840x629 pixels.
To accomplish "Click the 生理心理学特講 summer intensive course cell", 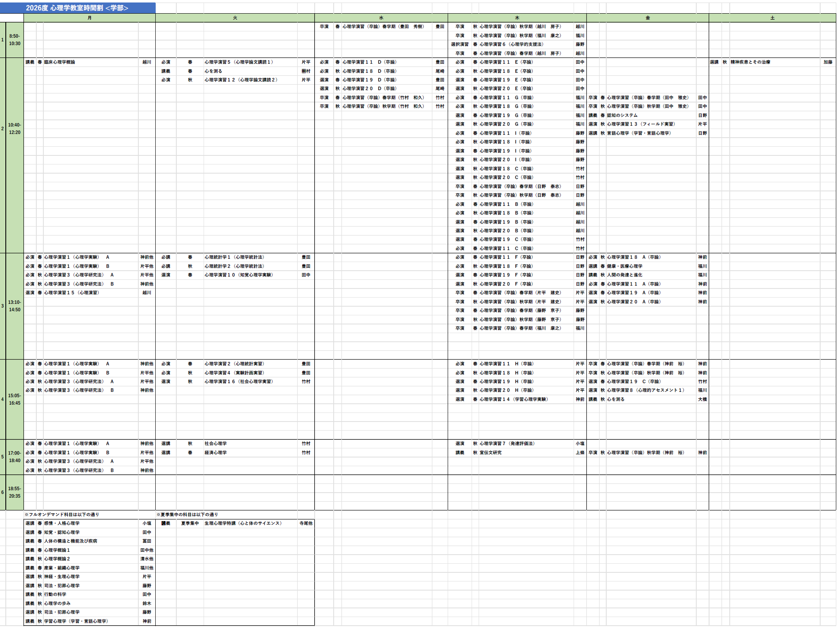I will 243,523.
